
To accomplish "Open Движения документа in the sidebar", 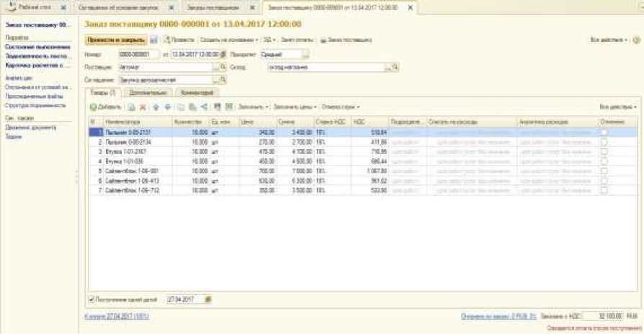I will pyautogui.click(x=31, y=127).
